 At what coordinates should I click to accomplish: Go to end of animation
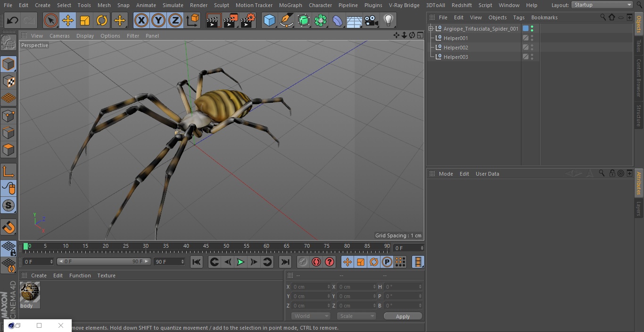[x=285, y=262]
